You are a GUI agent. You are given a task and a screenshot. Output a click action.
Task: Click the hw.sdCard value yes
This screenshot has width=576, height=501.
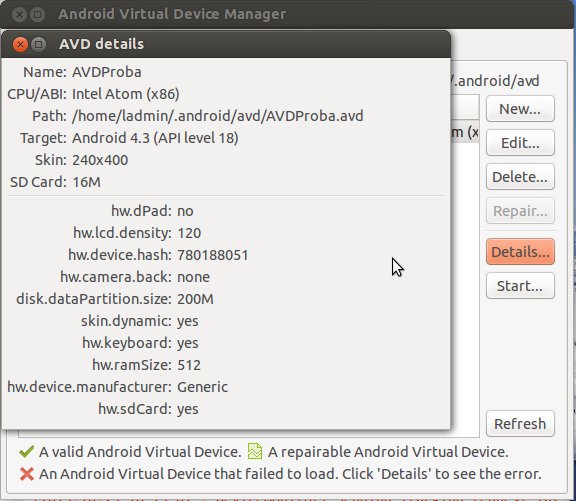point(188,410)
